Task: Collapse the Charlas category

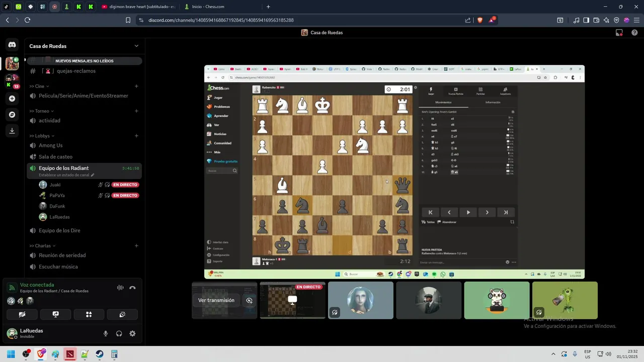Action: point(43,246)
